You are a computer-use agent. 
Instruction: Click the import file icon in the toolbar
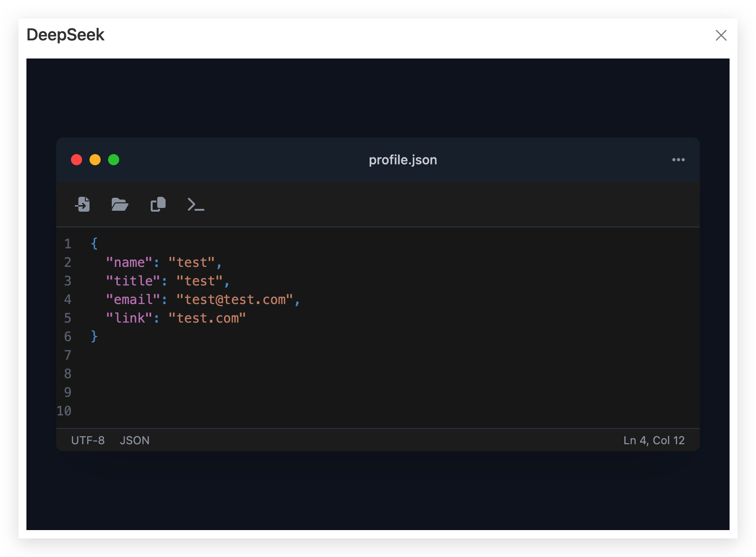tap(83, 204)
